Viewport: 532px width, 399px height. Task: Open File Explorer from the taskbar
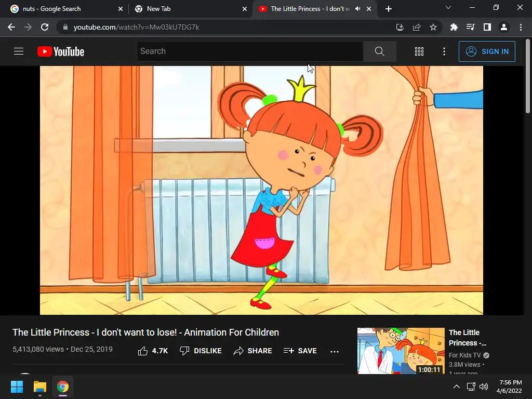39,387
